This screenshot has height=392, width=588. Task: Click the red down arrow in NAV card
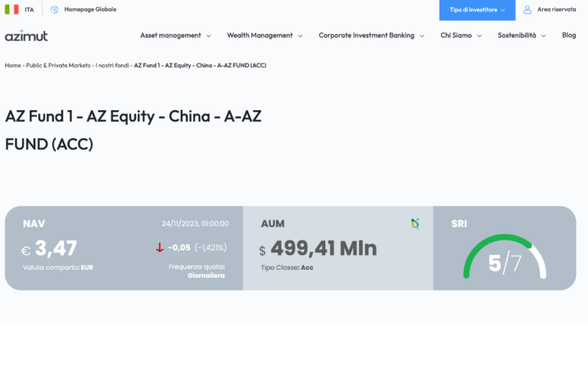(x=160, y=247)
